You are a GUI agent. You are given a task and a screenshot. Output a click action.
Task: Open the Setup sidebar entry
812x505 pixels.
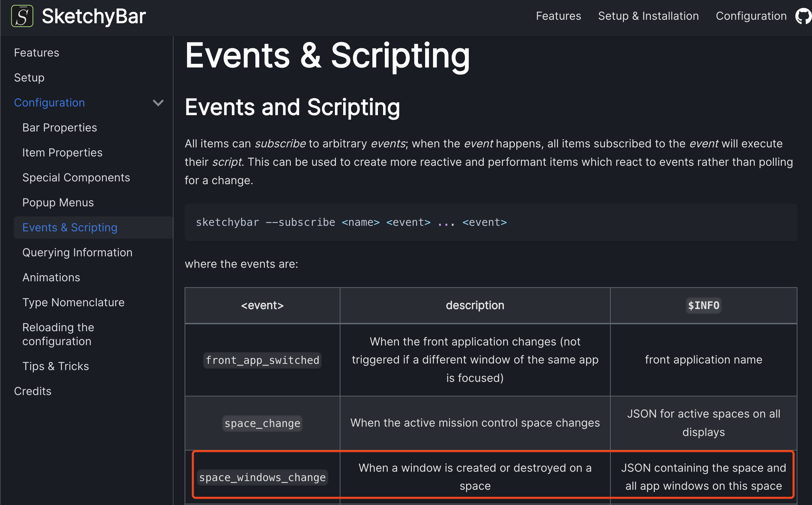pyautogui.click(x=29, y=78)
